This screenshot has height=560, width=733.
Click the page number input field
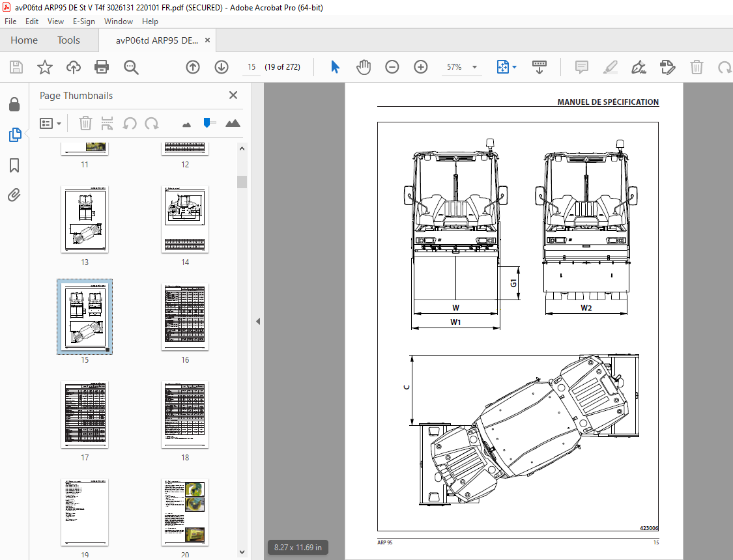252,67
